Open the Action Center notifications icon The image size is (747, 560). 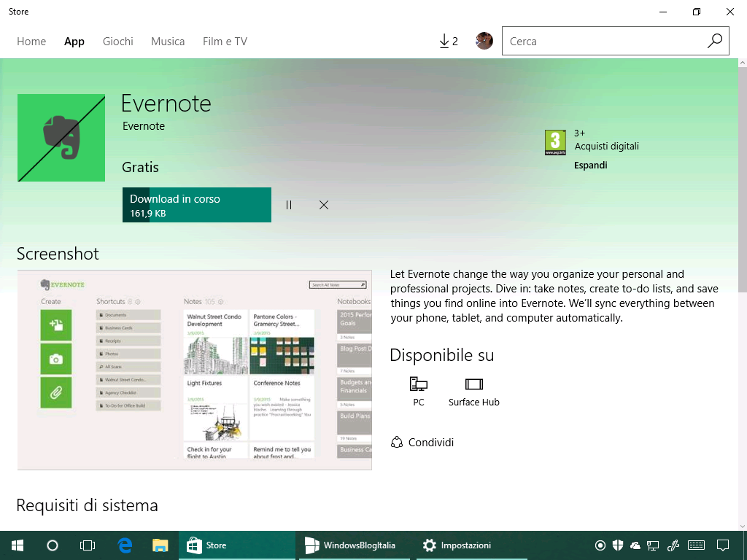[723, 545]
